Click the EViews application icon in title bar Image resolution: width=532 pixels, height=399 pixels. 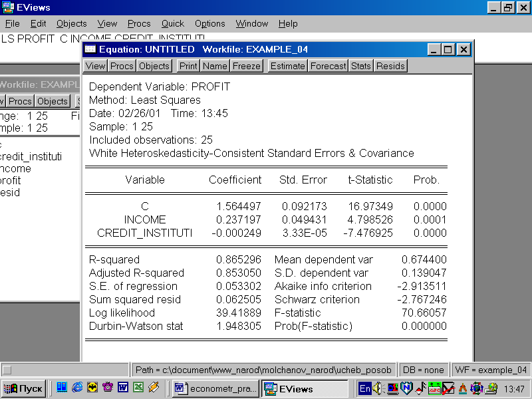(x=7, y=7)
